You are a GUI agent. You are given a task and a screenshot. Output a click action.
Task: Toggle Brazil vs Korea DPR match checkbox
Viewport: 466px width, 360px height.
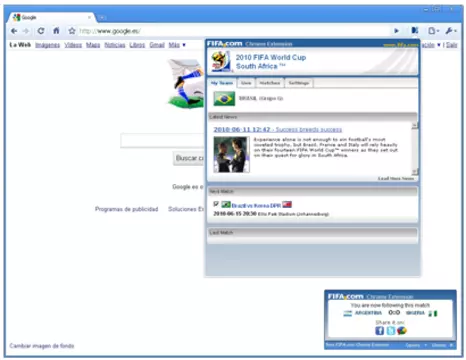(216, 204)
